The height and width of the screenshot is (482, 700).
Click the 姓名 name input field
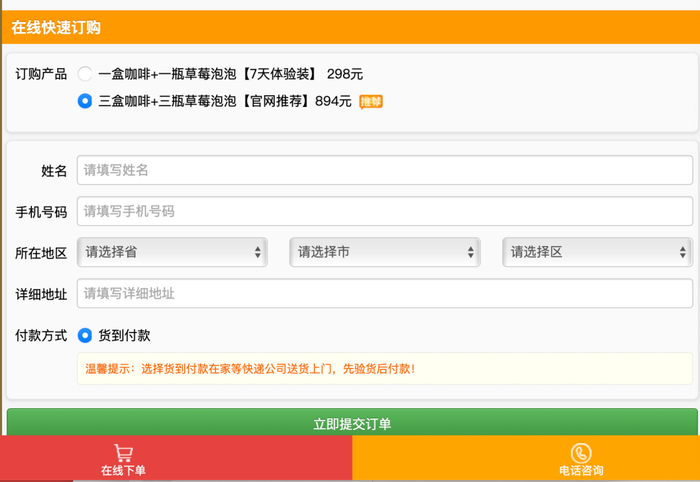385,170
